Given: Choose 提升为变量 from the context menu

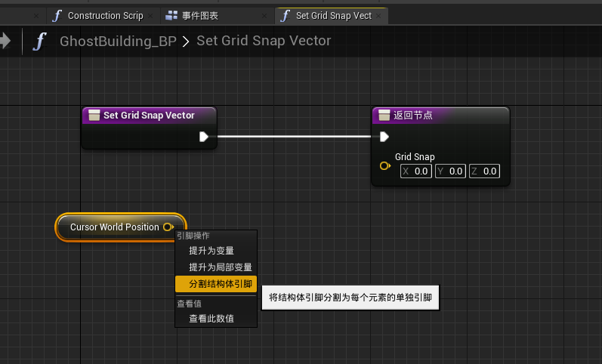Looking at the screenshot, I should (216, 251).
